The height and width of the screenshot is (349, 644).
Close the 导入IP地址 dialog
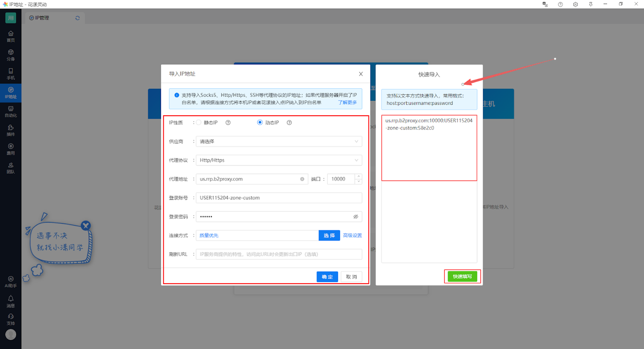(x=361, y=74)
